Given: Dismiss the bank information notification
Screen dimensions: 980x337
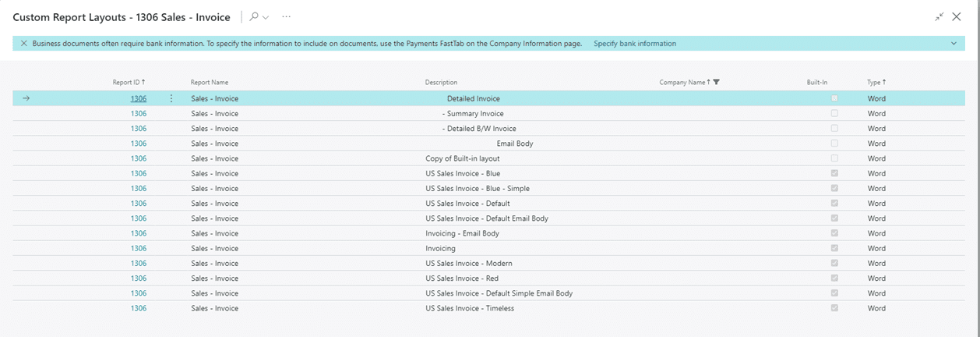Looking at the screenshot, I should [x=24, y=44].
